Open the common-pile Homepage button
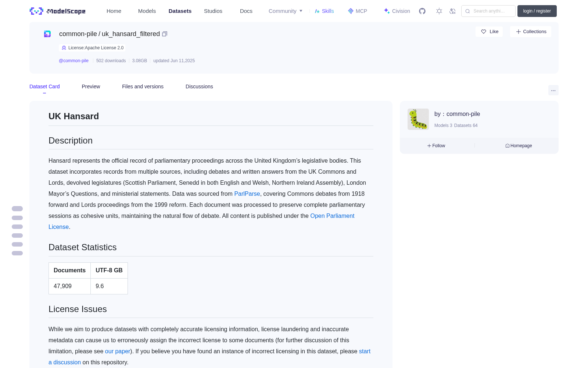Image resolution: width=588 pixels, height=368 pixels. [x=519, y=146]
